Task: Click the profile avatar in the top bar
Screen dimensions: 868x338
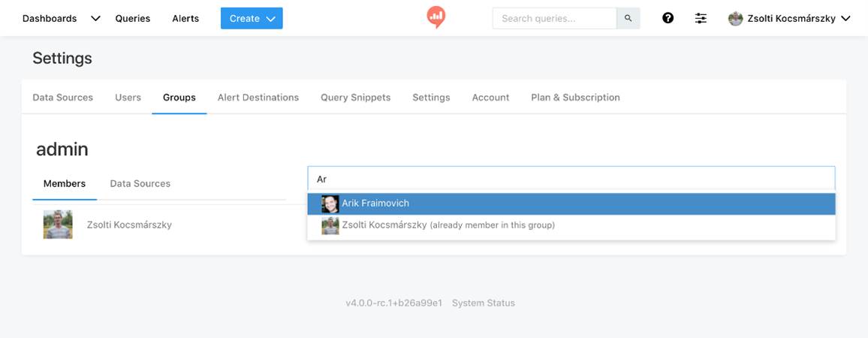Action: [x=735, y=18]
